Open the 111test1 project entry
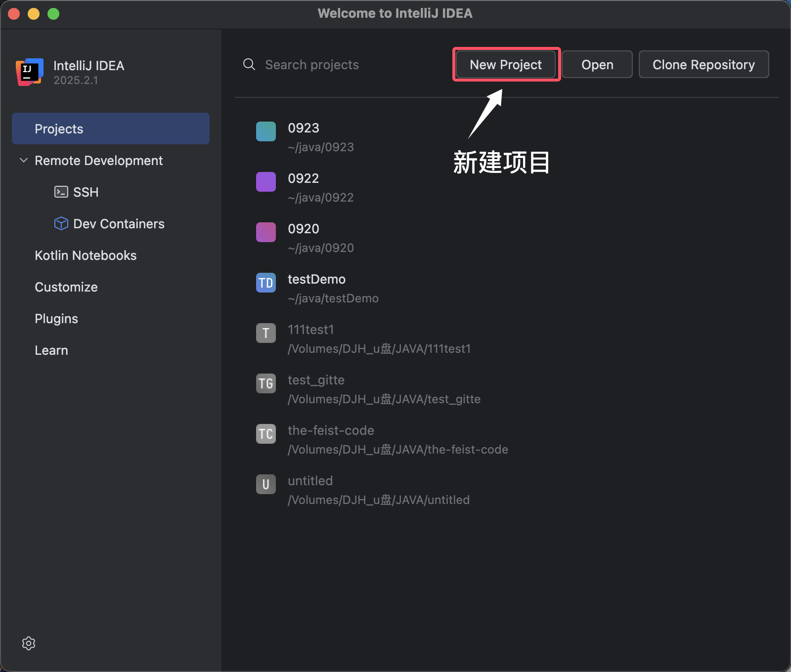 pyautogui.click(x=310, y=329)
